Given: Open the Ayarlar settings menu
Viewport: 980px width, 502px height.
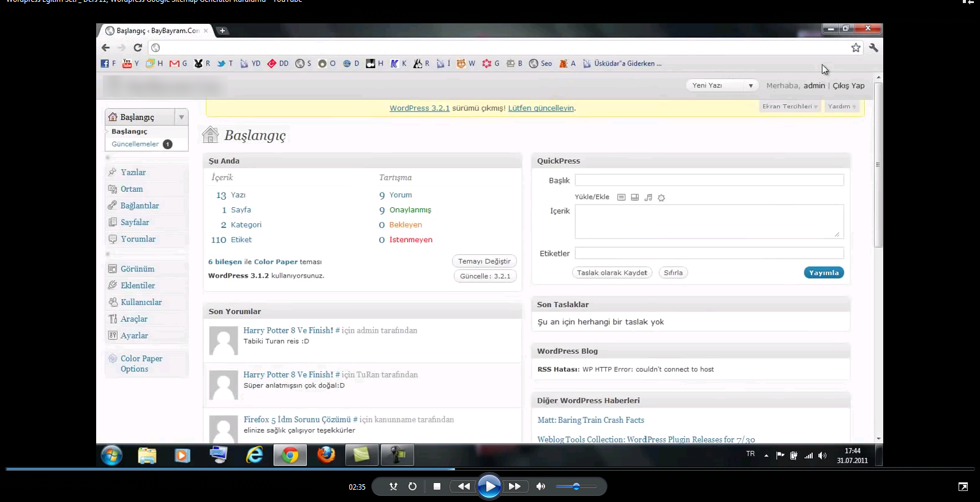Looking at the screenshot, I should click(134, 335).
